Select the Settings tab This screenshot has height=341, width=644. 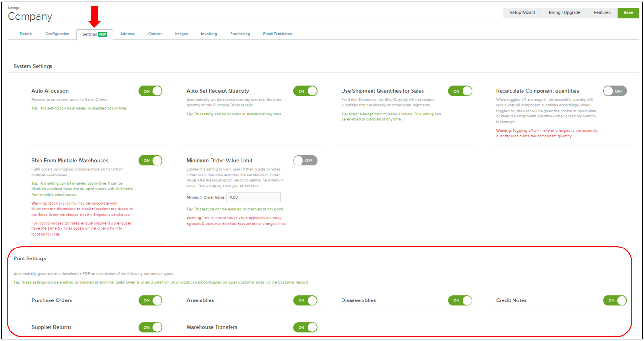(94, 34)
